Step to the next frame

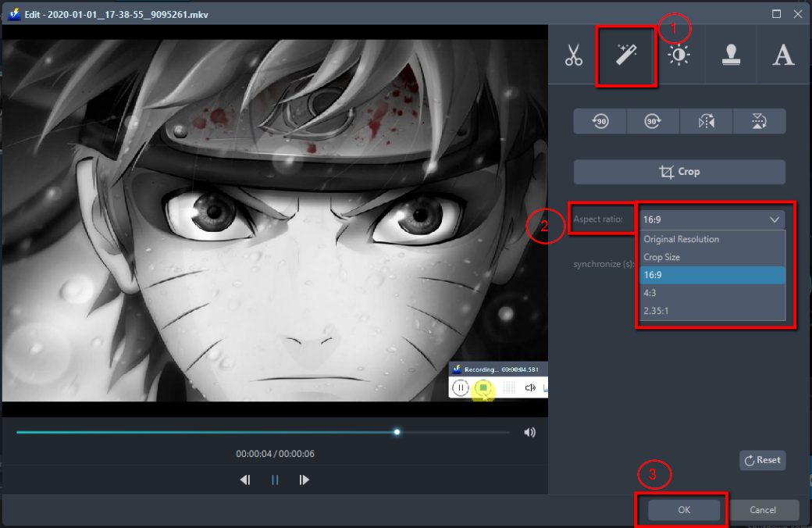[x=304, y=480]
